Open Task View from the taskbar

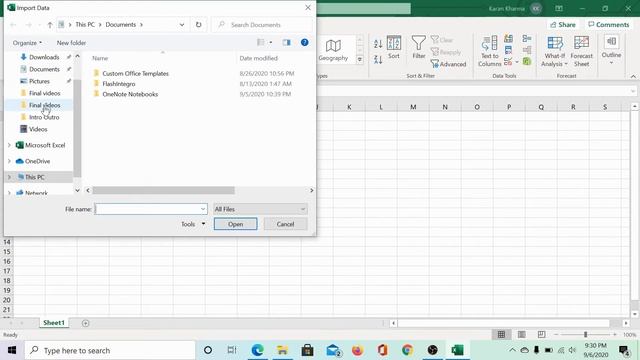tap(232, 350)
